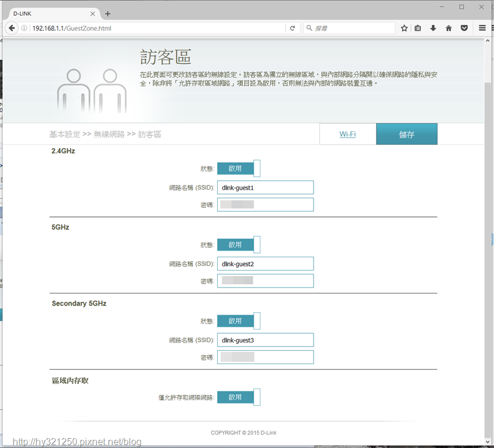
Task: Click the 基本設定 breadcrumb text
Action: [65, 134]
